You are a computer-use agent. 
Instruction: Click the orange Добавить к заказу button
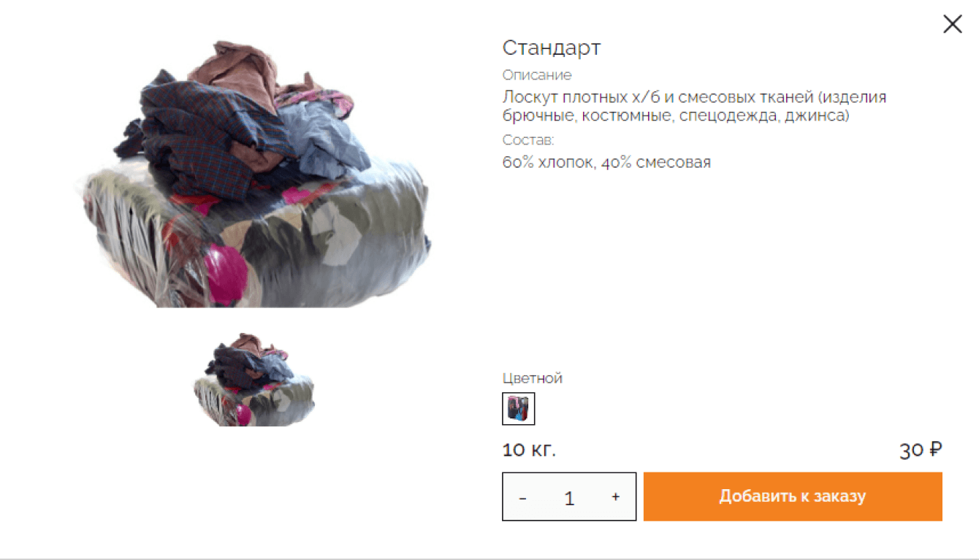(793, 496)
